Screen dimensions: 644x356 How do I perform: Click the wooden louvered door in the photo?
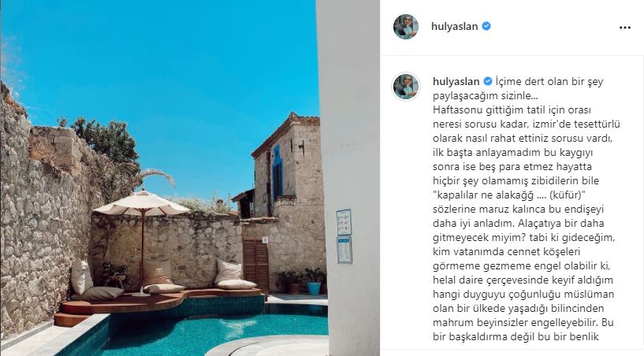pyautogui.click(x=256, y=265)
